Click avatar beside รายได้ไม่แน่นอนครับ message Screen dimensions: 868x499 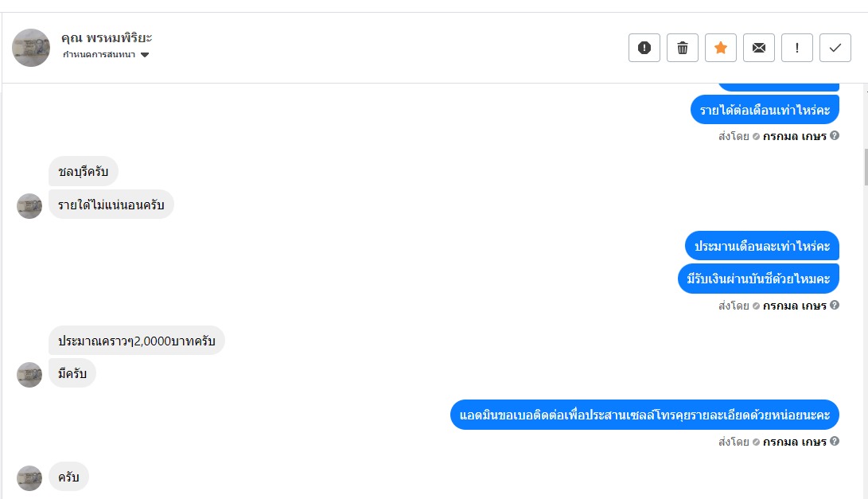29,205
